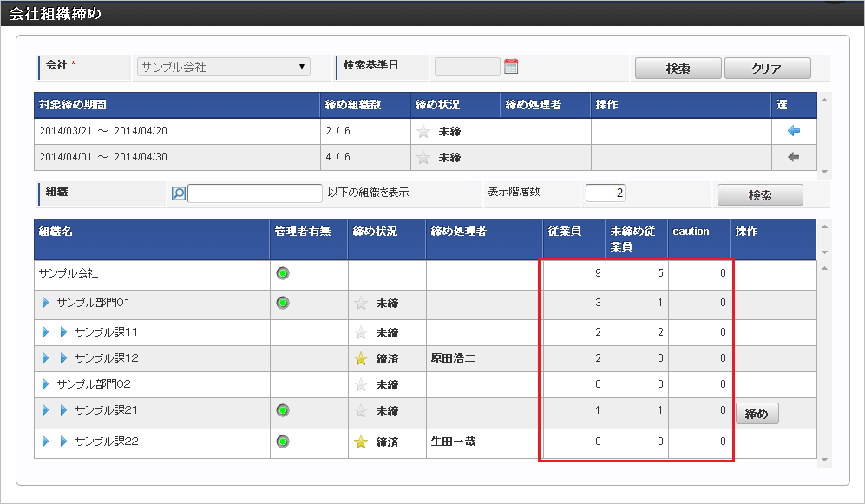Expand the サンプル課11 tree node
The image size is (865, 504).
[x=63, y=332]
